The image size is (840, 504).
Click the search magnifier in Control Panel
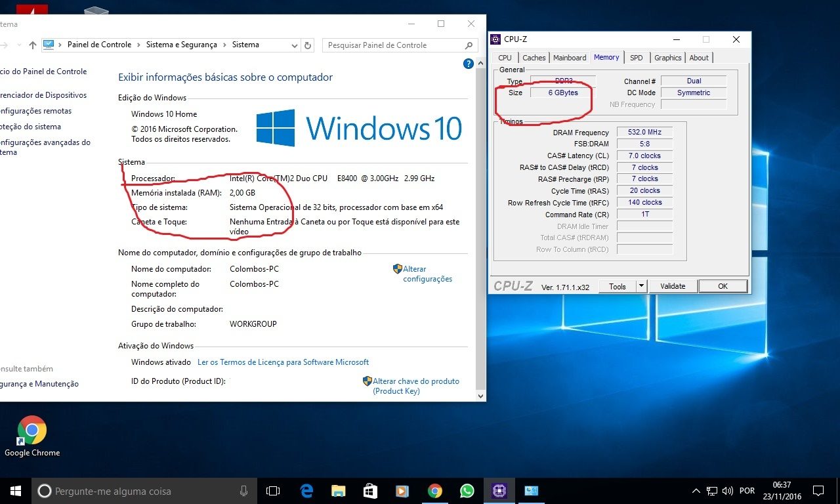point(469,45)
